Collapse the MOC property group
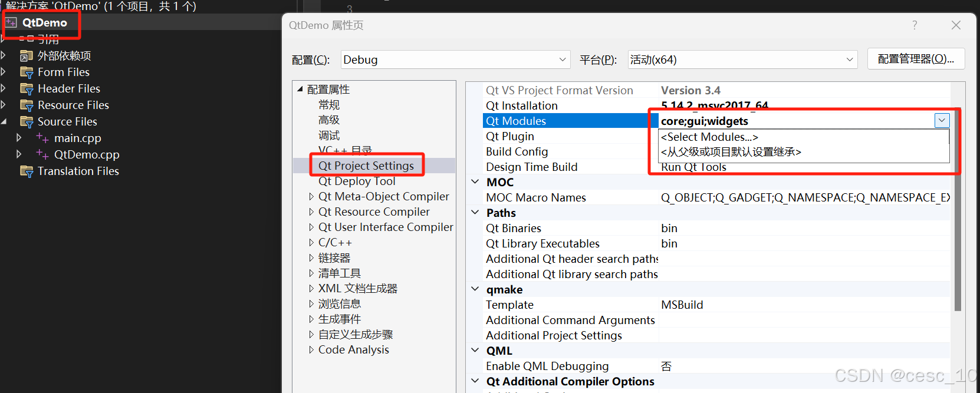The height and width of the screenshot is (393, 980). point(475,182)
